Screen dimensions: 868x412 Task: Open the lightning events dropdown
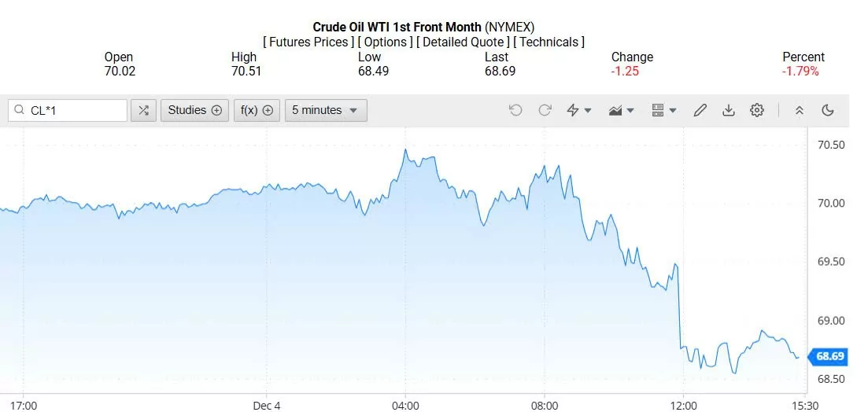579,111
